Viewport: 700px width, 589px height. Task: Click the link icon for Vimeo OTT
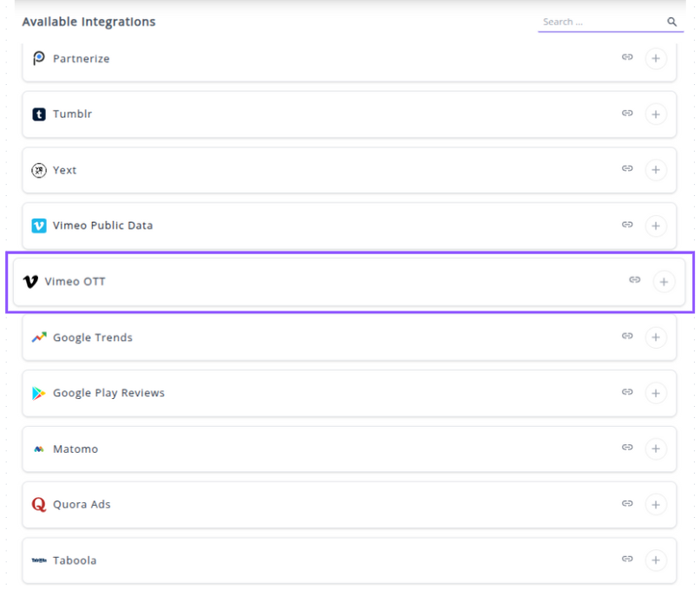[635, 280]
